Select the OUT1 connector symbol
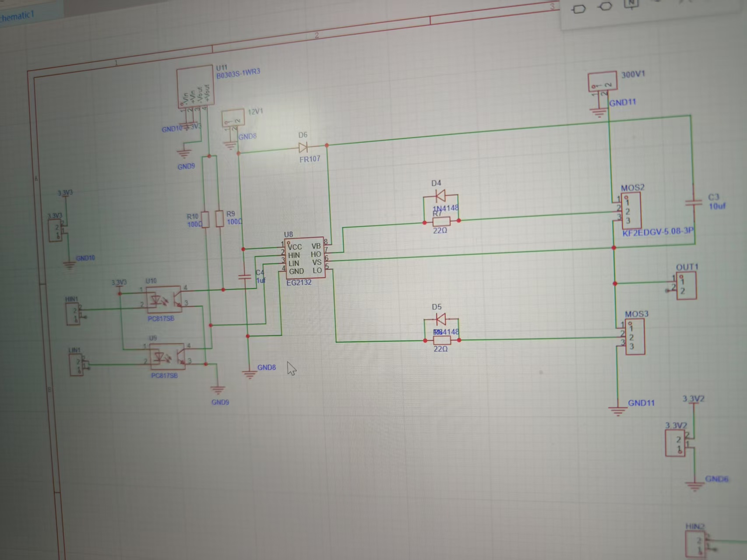Viewport: 747px width, 560px height. (x=686, y=286)
